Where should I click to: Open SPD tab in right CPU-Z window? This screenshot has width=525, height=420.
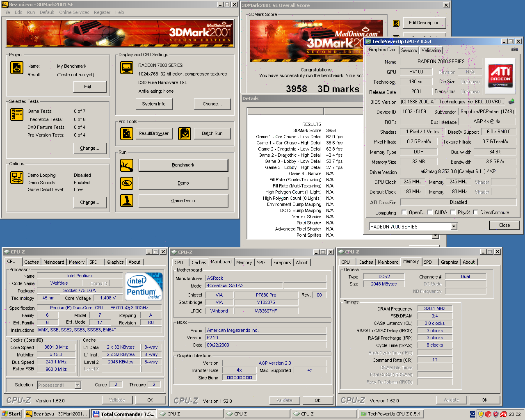click(x=428, y=262)
